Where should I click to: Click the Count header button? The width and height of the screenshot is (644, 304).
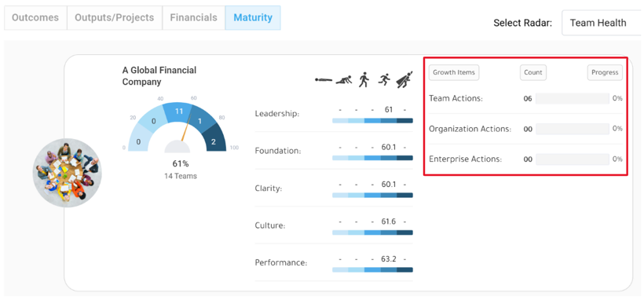pyautogui.click(x=533, y=73)
